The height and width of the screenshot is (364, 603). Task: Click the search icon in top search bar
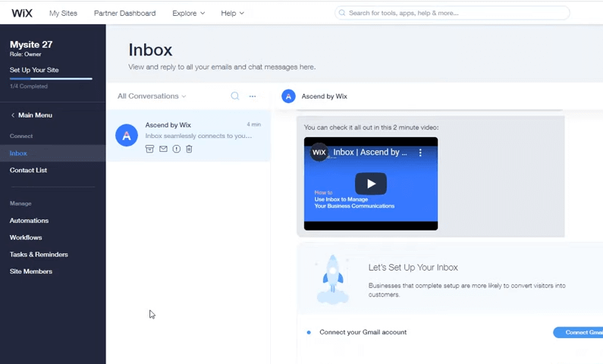[x=342, y=13]
